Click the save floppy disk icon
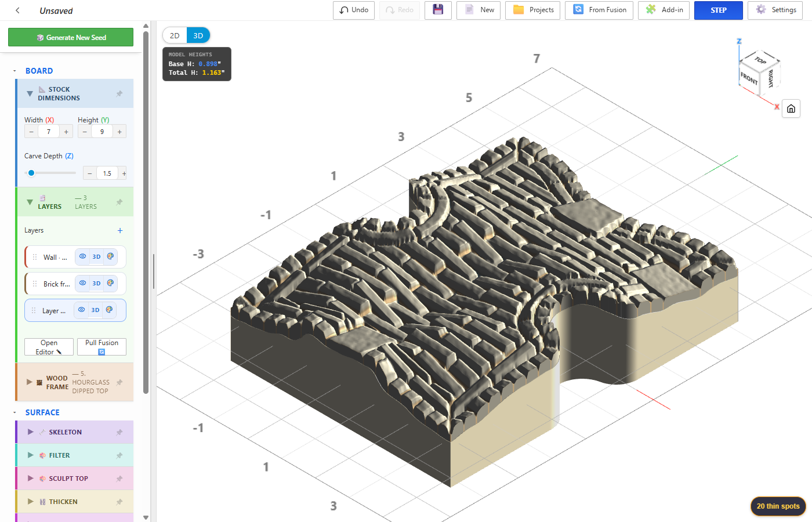 pyautogui.click(x=438, y=10)
